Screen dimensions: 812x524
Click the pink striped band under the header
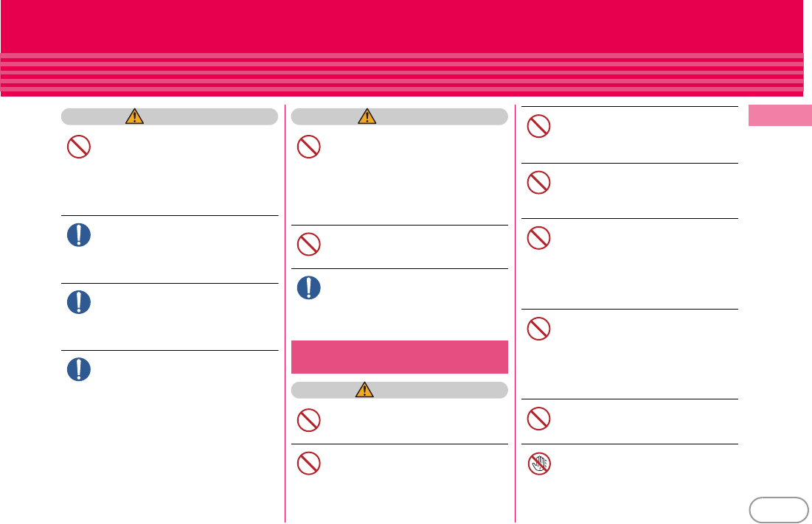pyautogui.click(x=402, y=74)
